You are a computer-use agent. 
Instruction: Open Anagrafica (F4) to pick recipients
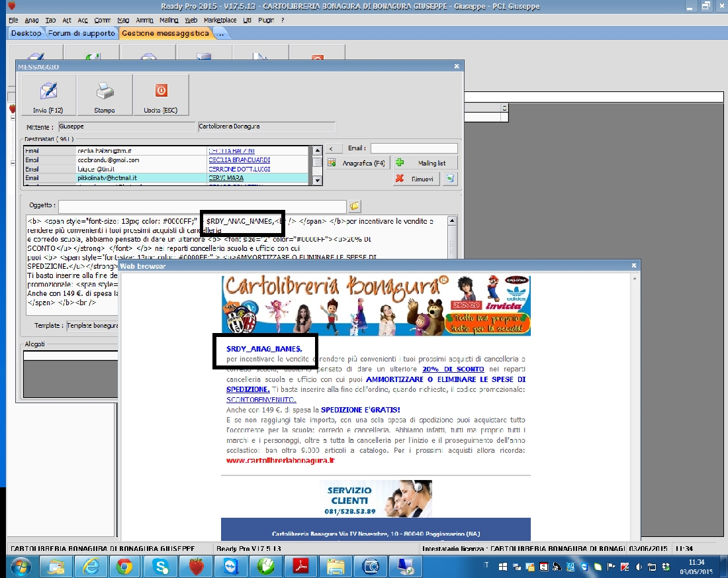pyautogui.click(x=358, y=163)
